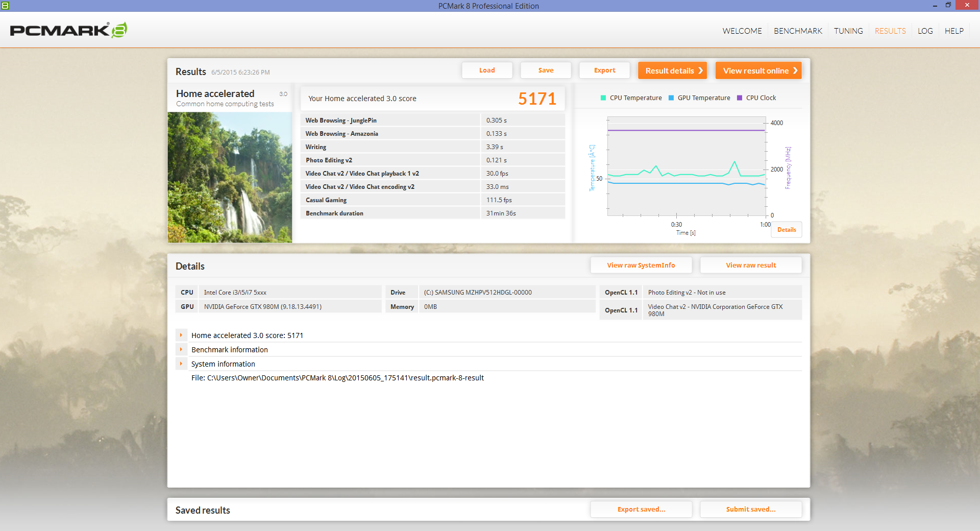Click Export saved... button

click(641, 509)
